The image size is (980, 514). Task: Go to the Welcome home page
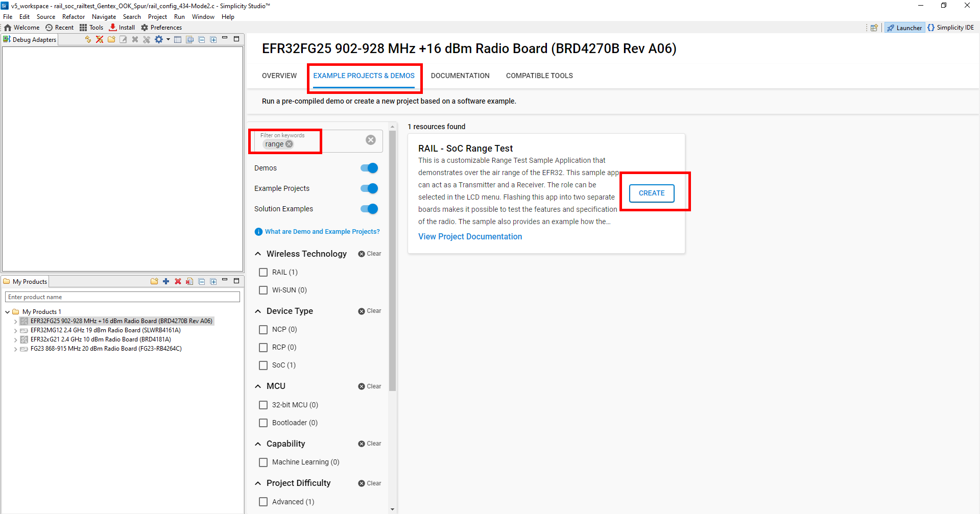tap(22, 28)
